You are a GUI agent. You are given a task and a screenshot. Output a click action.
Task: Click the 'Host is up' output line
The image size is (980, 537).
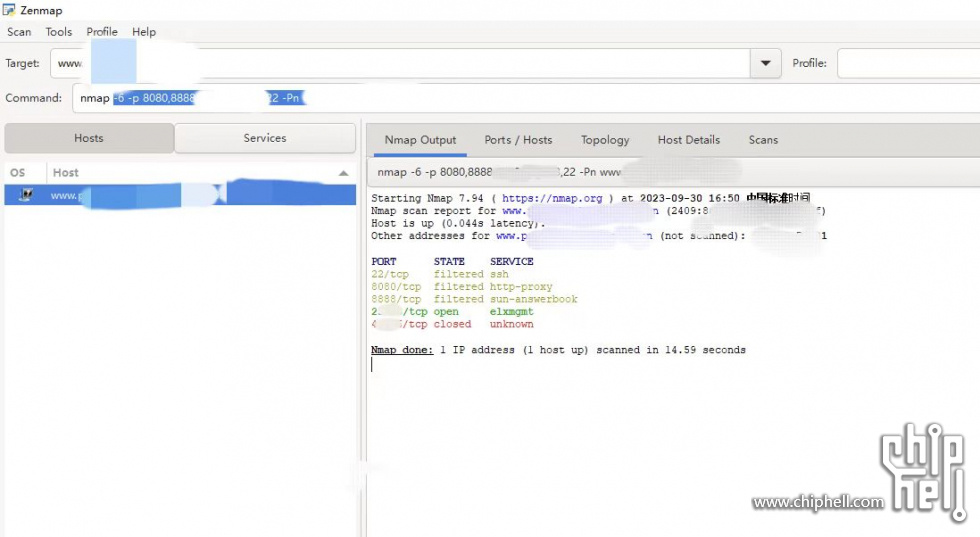(x=458, y=223)
